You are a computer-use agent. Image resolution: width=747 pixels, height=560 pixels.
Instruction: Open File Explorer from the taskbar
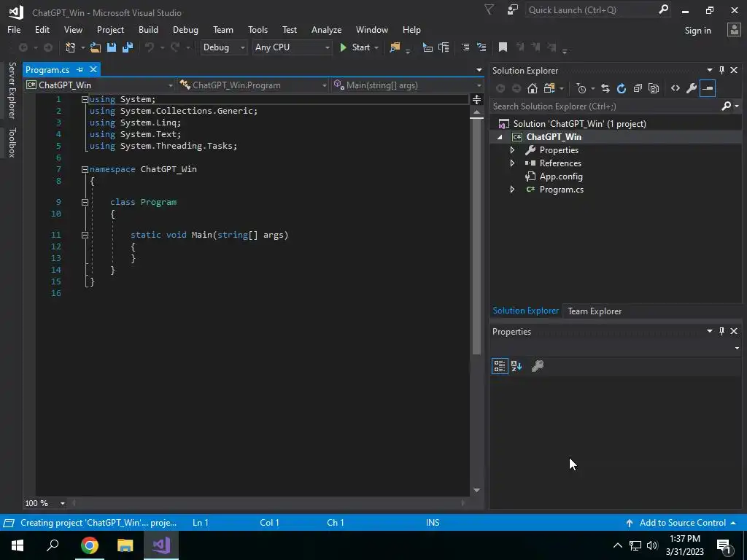(125, 545)
